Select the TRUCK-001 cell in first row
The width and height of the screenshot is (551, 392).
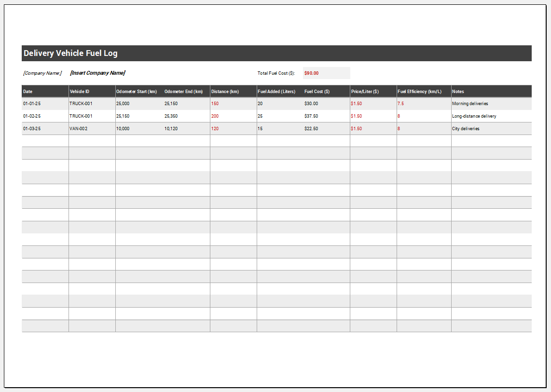[81, 103]
